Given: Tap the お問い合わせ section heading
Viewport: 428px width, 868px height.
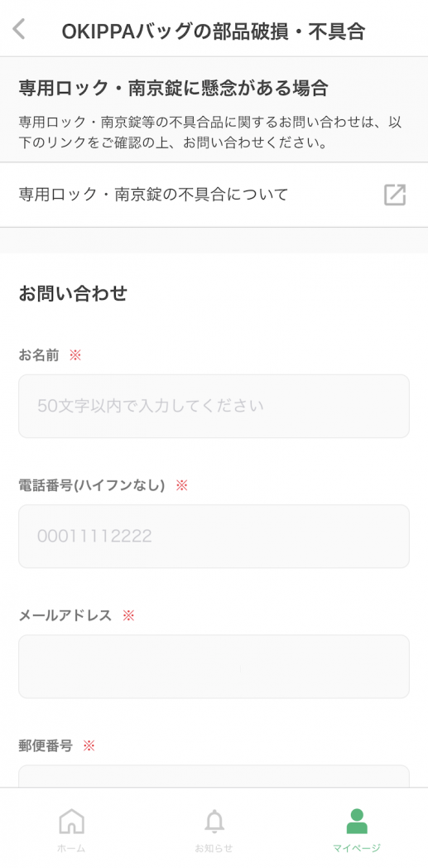Looking at the screenshot, I should pyautogui.click(x=73, y=293).
